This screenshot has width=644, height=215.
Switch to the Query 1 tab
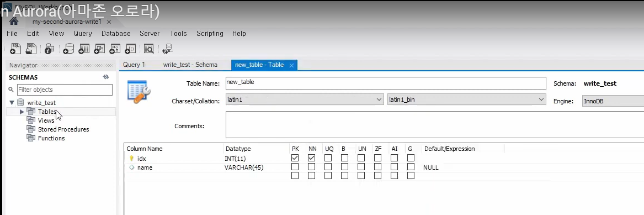134,65
